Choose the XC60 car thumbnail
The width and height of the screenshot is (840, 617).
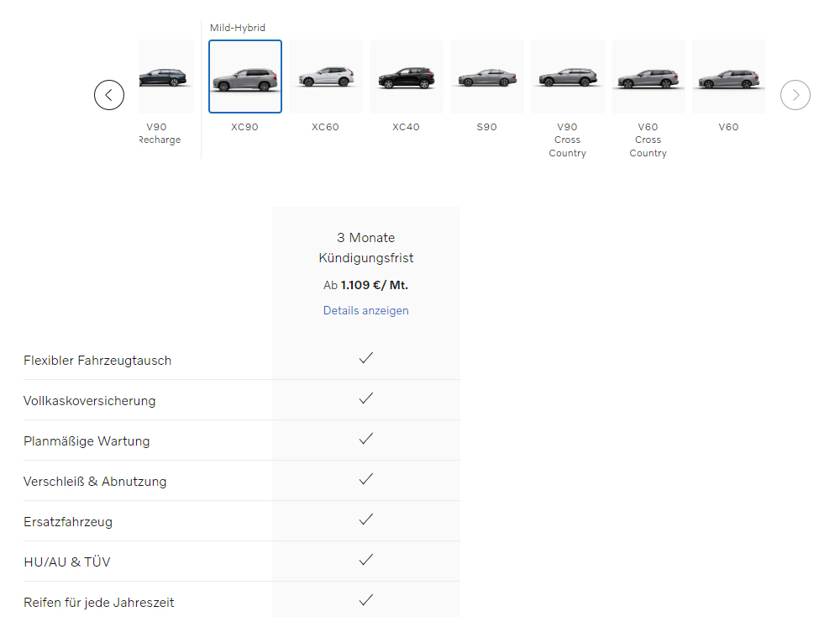pos(326,76)
